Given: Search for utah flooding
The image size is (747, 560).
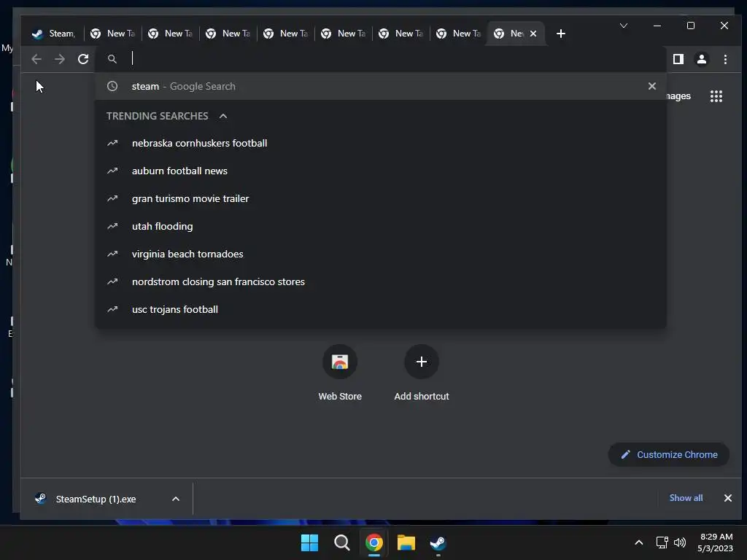Looking at the screenshot, I should coord(380,226).
